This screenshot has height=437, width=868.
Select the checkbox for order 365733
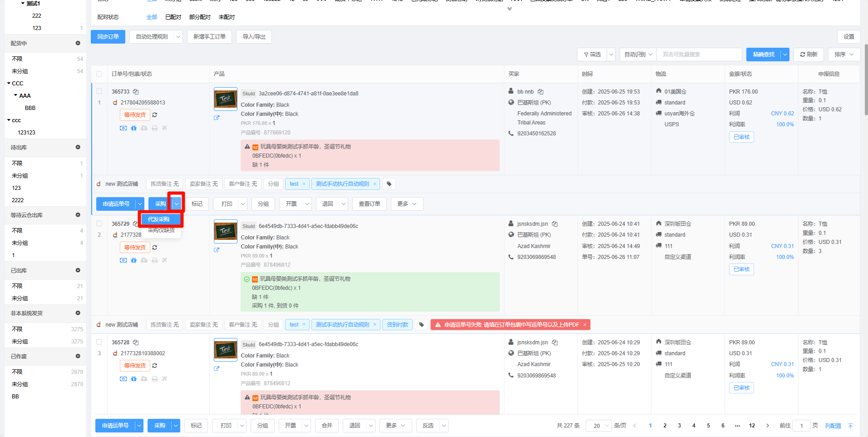(99, 91)
